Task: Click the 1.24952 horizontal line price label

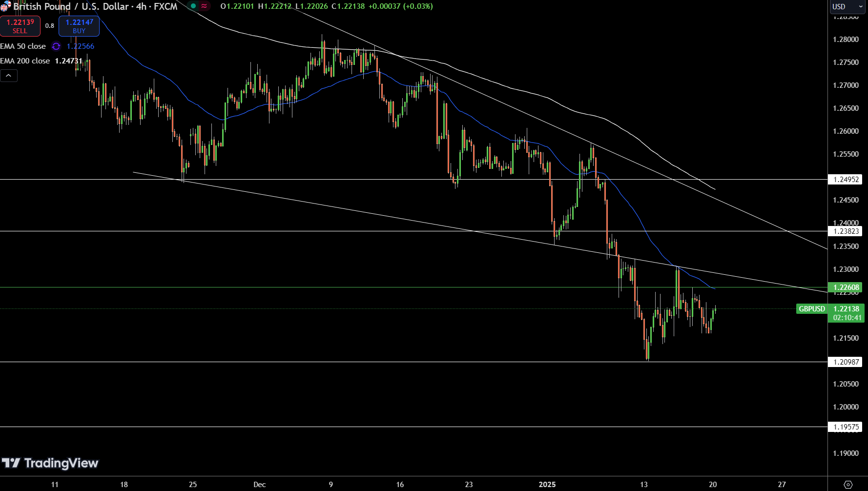Action: (846, 180)
